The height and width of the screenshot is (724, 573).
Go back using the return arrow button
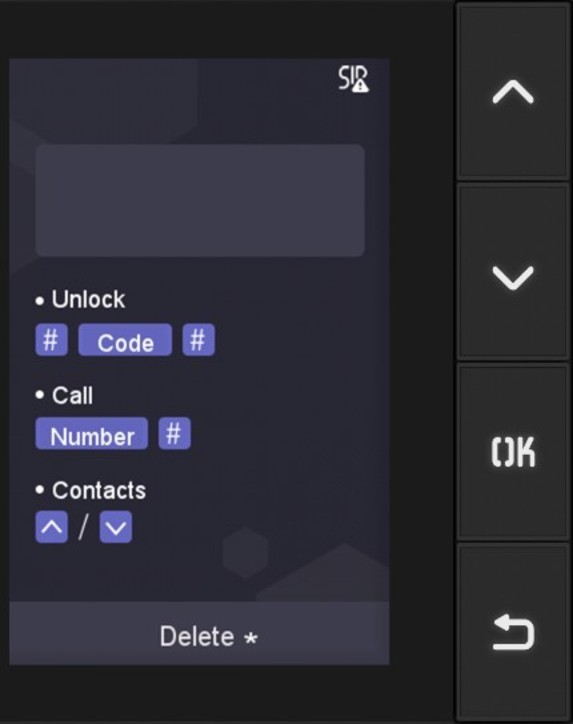[x=513, y=632]
